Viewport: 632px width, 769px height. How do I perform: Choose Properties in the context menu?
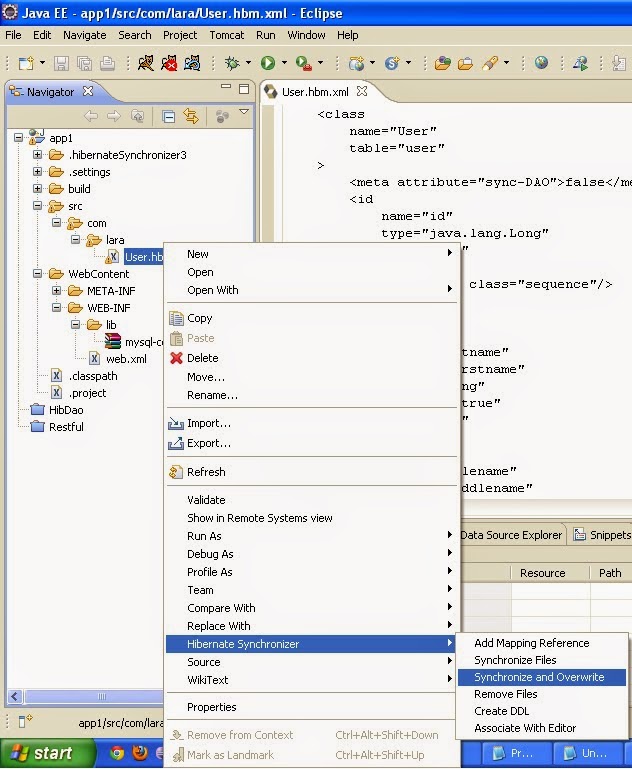point(311,707)
